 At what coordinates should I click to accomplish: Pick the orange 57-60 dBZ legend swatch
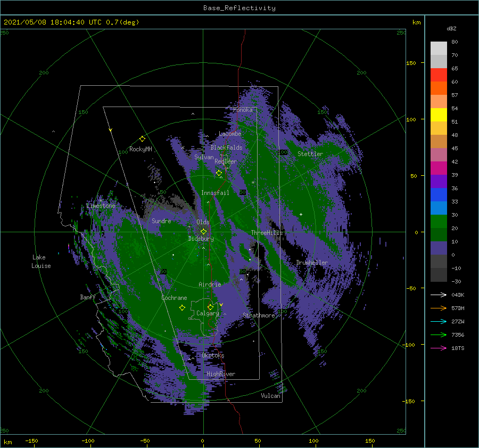coord(439,88)
